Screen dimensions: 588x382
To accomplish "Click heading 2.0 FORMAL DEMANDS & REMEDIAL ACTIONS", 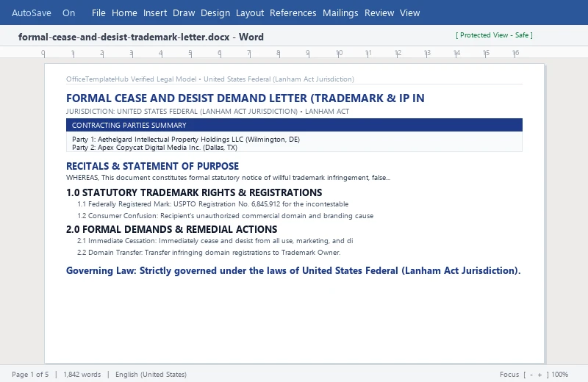I will tap(171, 229).
